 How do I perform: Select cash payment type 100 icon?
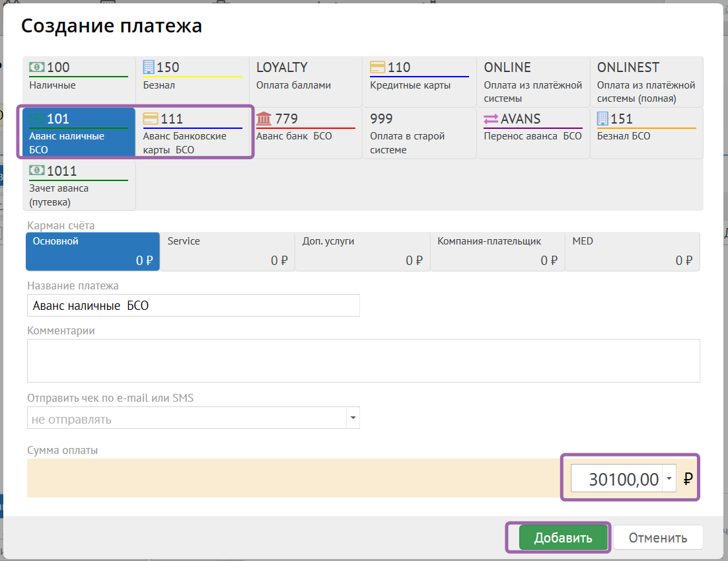click(38, 67)
